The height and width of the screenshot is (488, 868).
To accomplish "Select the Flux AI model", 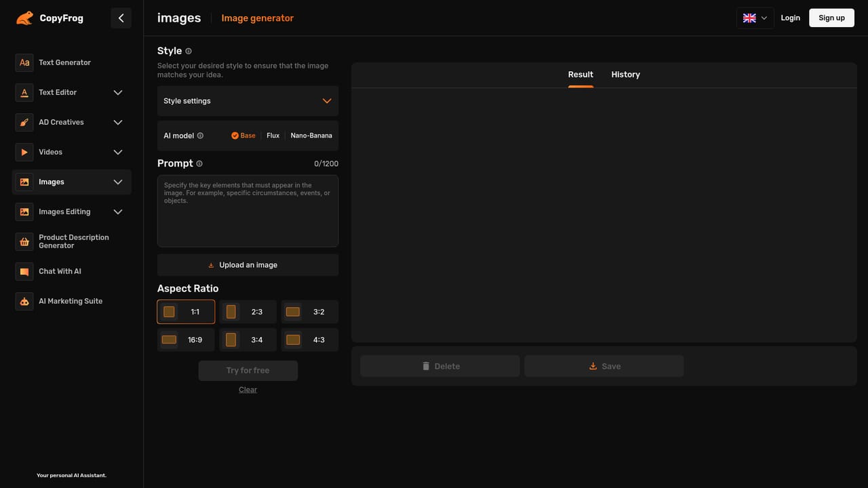I will pos(273,136).
